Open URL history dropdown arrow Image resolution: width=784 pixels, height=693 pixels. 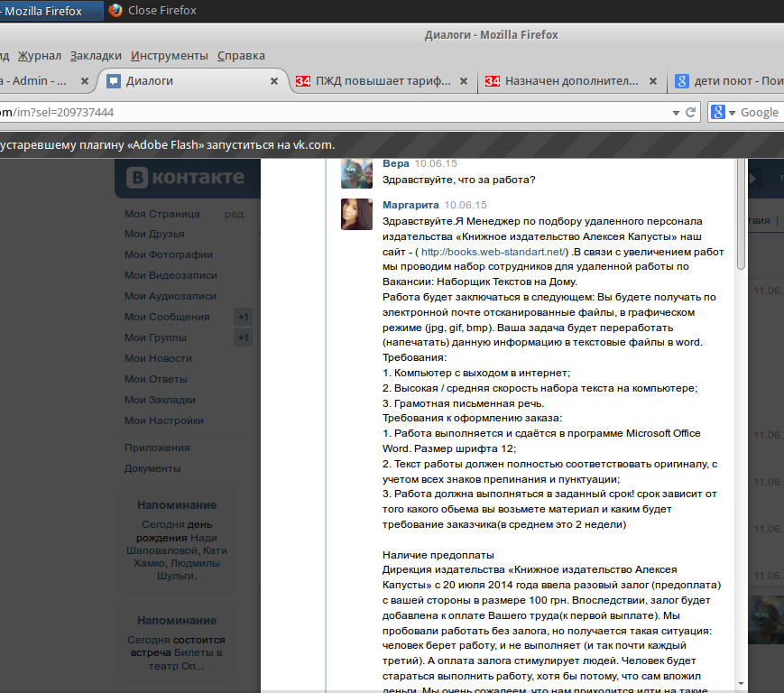(x=676, y=113)
